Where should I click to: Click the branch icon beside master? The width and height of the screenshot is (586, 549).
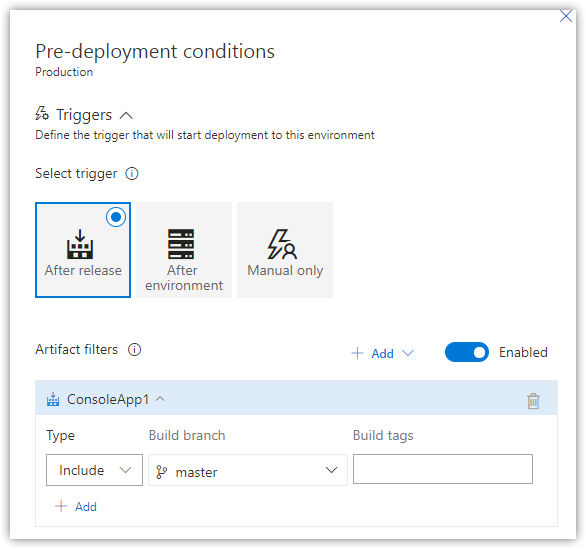tap(161, 472)
